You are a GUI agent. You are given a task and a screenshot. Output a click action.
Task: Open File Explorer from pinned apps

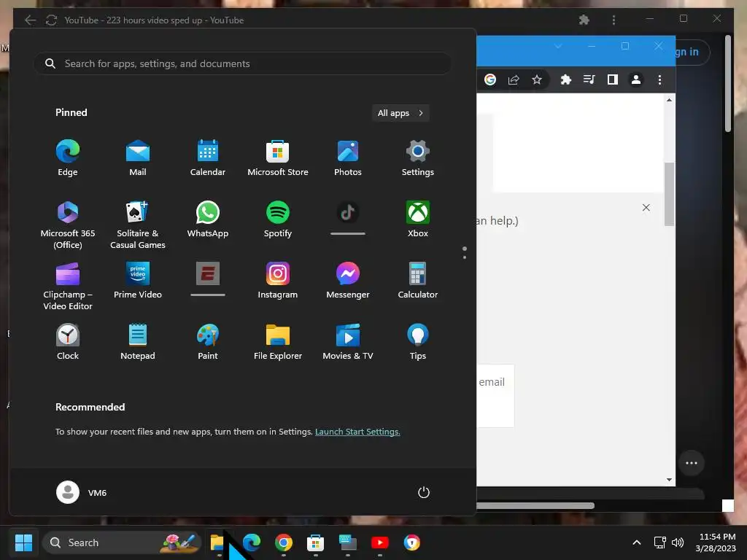[x=278, y=341]
